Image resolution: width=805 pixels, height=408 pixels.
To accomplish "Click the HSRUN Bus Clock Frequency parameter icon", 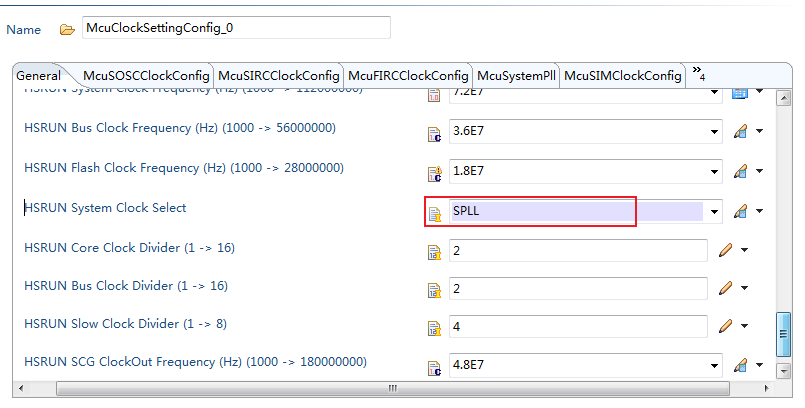I will (x=434, y=134).
